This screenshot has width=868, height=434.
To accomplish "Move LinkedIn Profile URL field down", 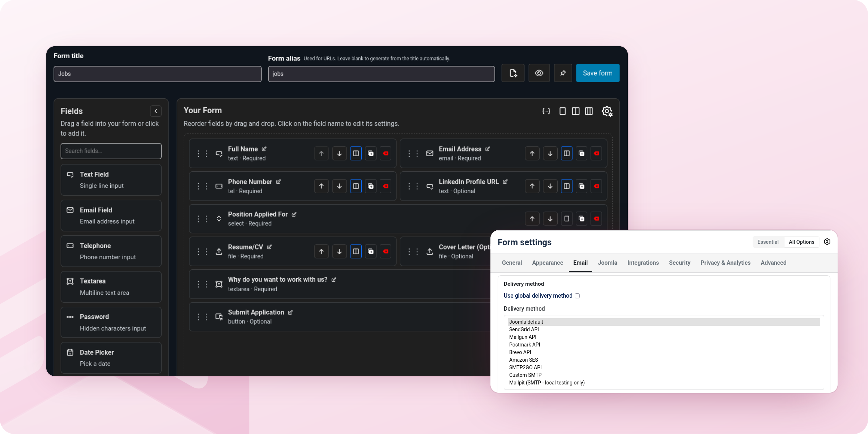I will 550,186.
